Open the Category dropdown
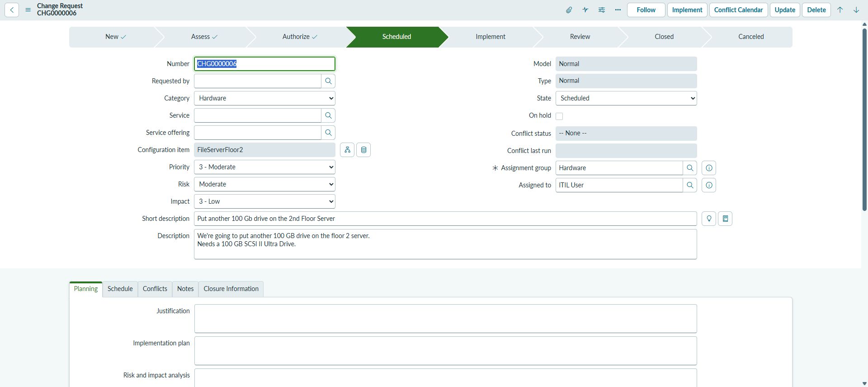The height and width of the screenshot is (387, 868). [264, 98]
